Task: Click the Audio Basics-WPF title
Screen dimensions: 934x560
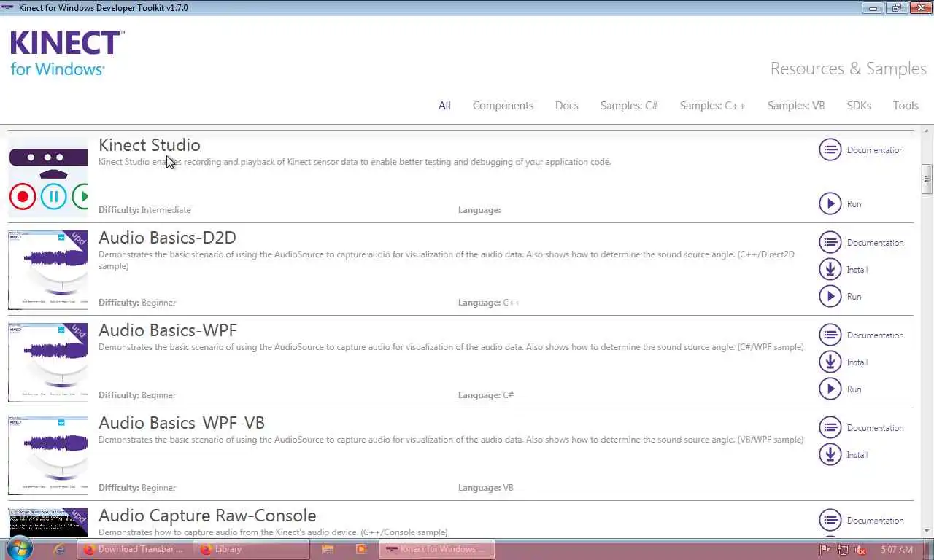Action: point(168,330)
